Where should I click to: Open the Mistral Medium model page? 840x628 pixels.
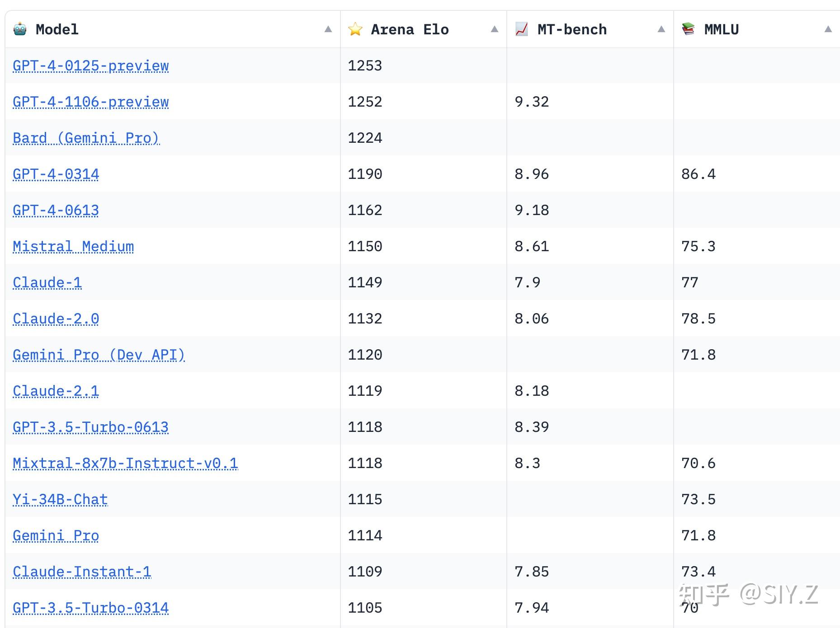[73, 247]
